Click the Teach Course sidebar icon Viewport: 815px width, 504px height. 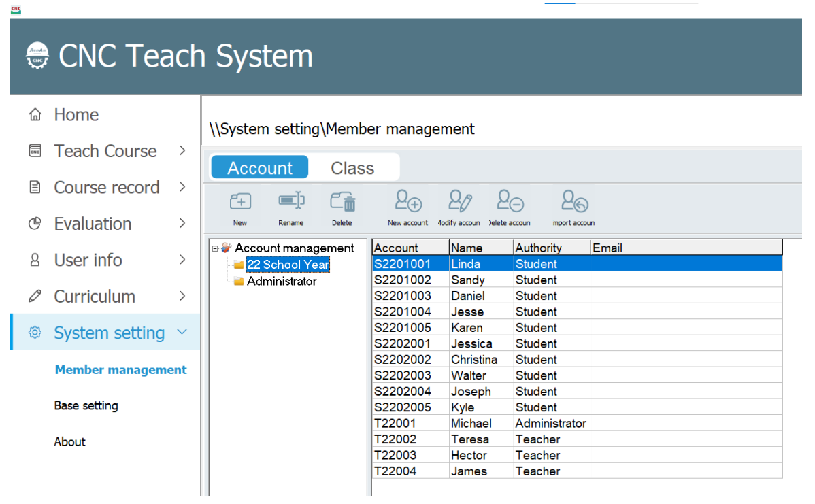tap(35, 151)
